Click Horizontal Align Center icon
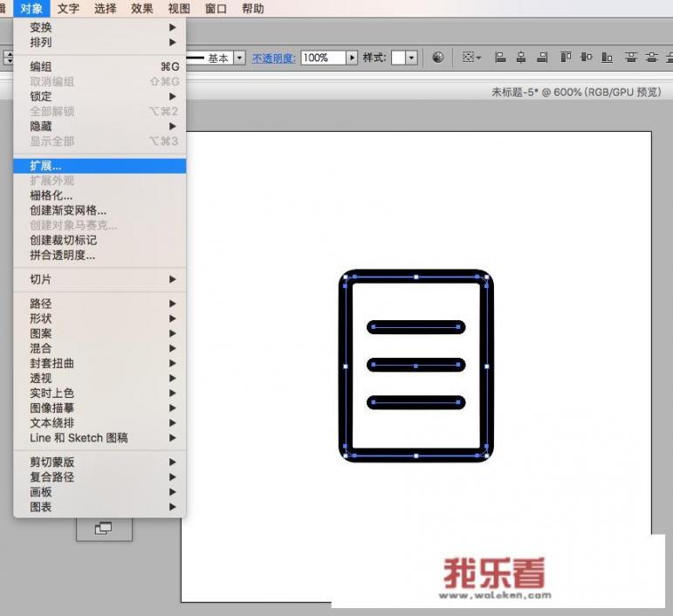Viewport: 673px width, 616px height. click(x=521, y=57)
